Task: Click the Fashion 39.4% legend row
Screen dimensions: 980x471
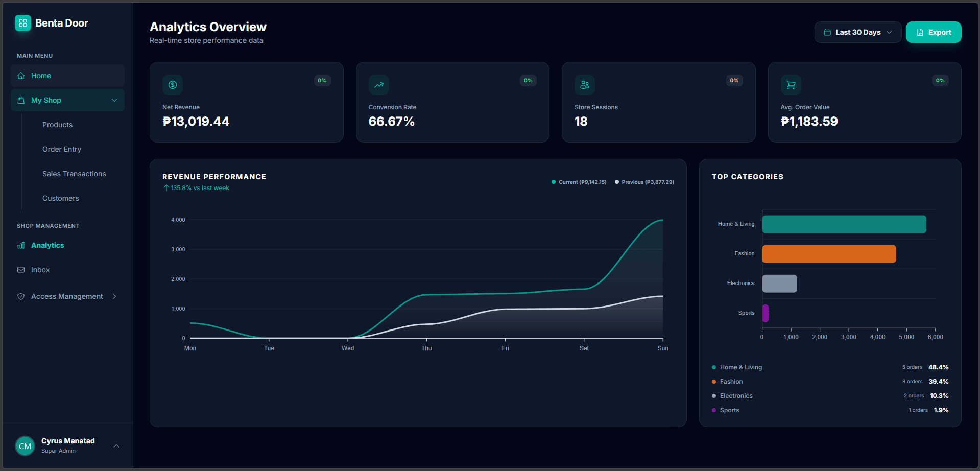Action: click(x=830, y=382)
